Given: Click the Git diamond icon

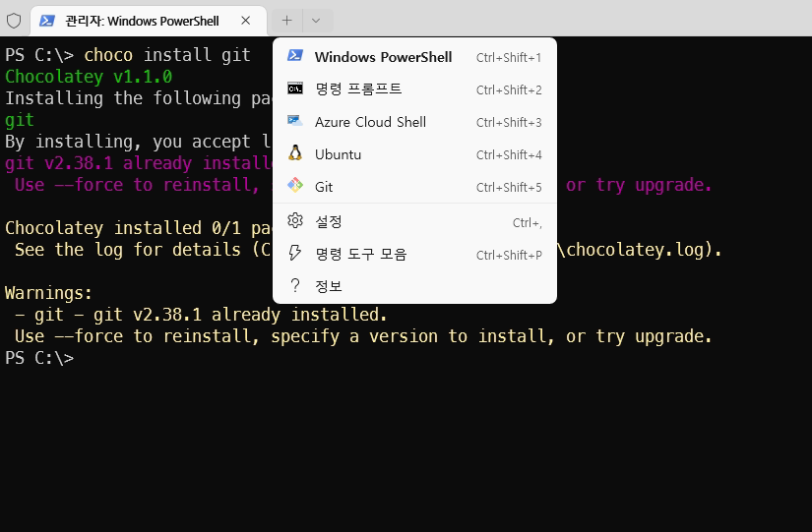Looking at the screenshot, I should [295, 185].
